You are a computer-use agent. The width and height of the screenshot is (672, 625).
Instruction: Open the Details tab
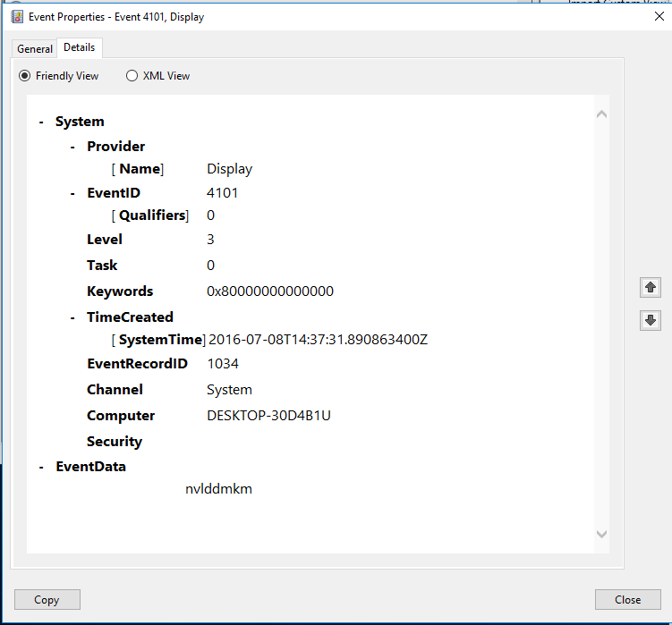[80, 47]
